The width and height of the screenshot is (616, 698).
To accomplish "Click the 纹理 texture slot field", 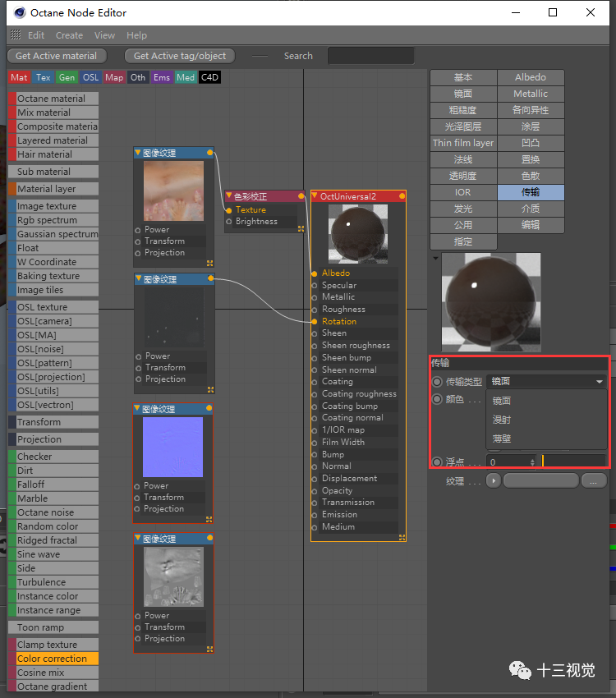I will (x=540, y=480).
